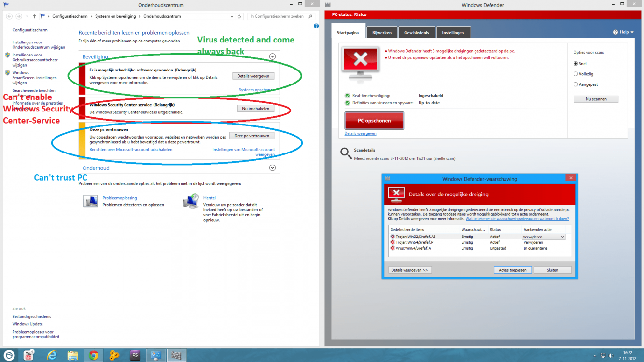This screenshot has width=644, height=362.
Task: Open the volume icon in the system tray
Action: 611,356
